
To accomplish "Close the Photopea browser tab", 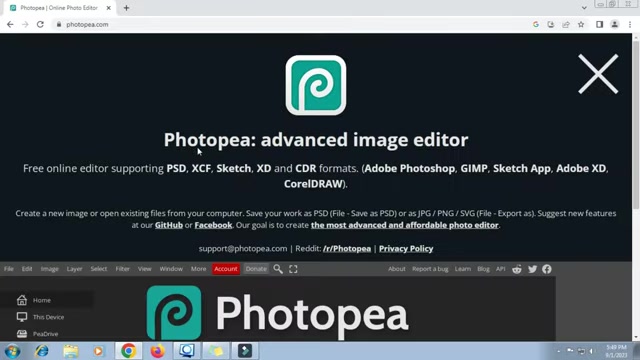I will [109, 8].
